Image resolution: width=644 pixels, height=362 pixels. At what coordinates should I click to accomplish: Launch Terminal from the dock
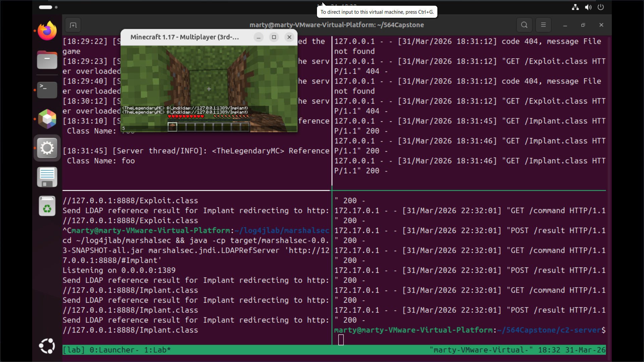tap(47, 89)
